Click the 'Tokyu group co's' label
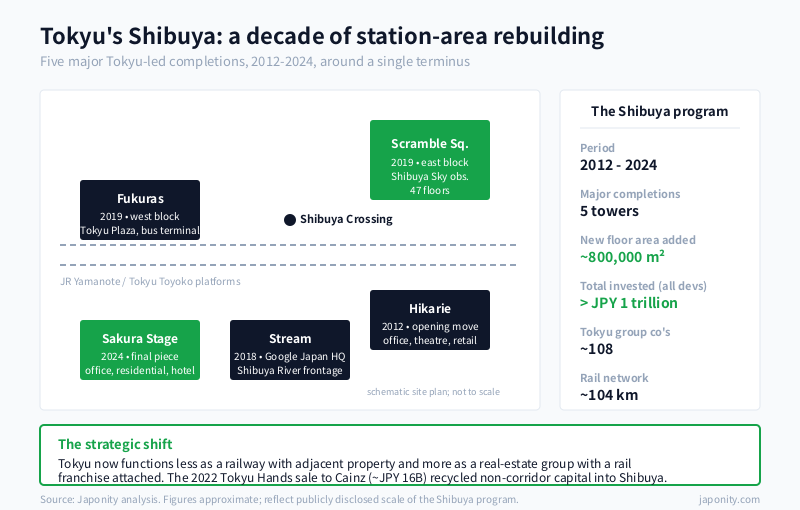800x510 pixels. coord(625,332)
